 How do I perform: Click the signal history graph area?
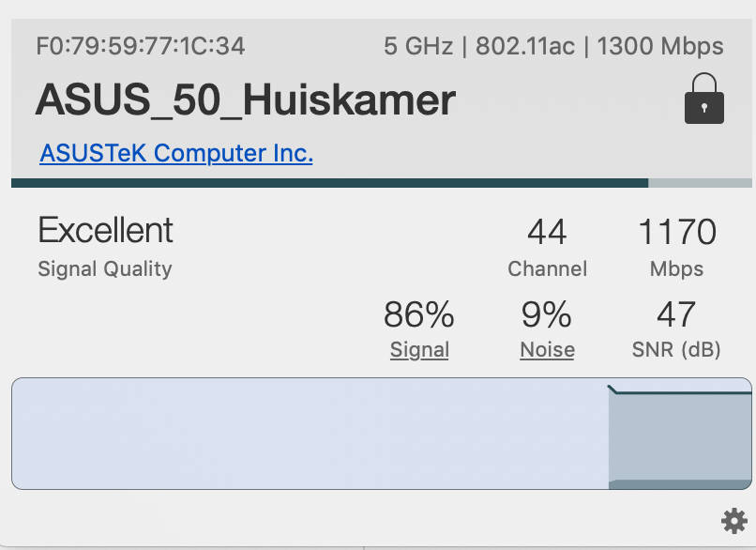pos(382,434)
